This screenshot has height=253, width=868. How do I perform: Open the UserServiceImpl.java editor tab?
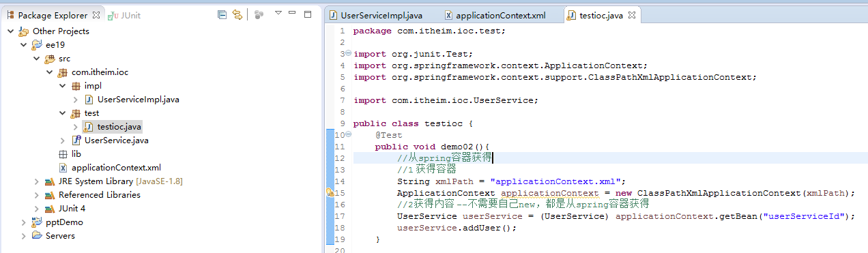[375, 15]
